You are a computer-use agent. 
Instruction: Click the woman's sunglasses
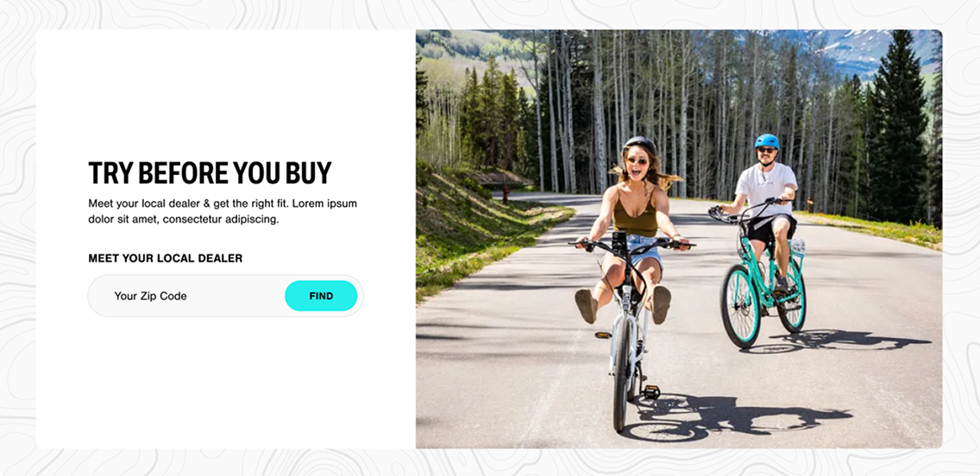point(637,161)
